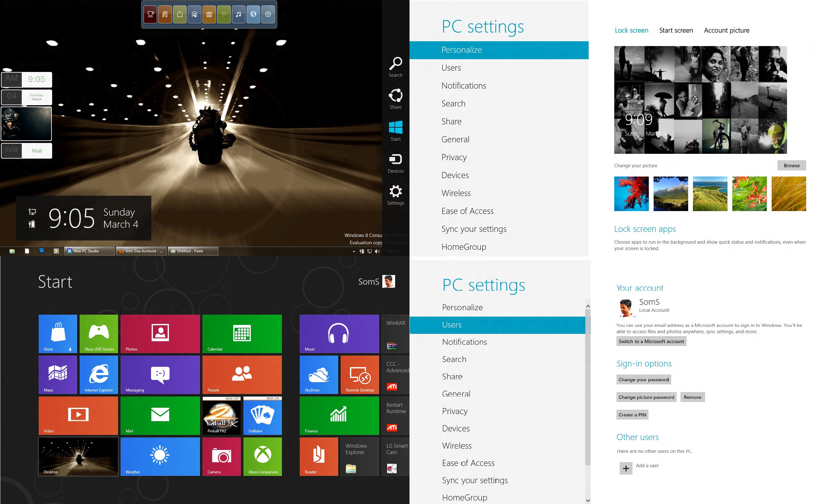Click the battery power tray icon
The image size is (819, 504).
click(x=362, y=251)
